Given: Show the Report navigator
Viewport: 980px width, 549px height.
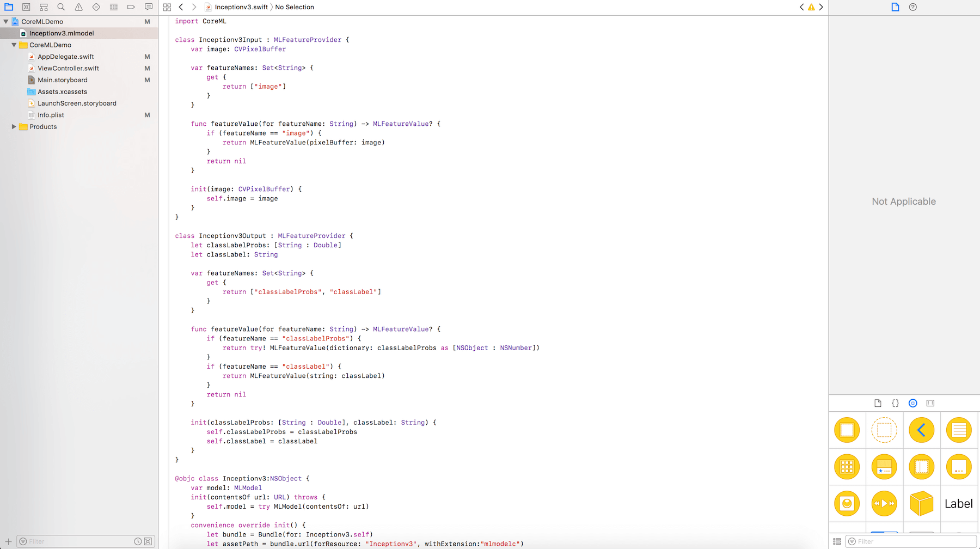Looking at the screenshot, I should [148, 7].
